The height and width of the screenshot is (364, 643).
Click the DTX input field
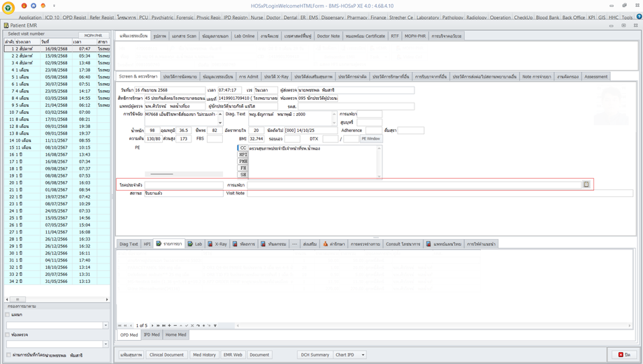click(x=330, y=139)
